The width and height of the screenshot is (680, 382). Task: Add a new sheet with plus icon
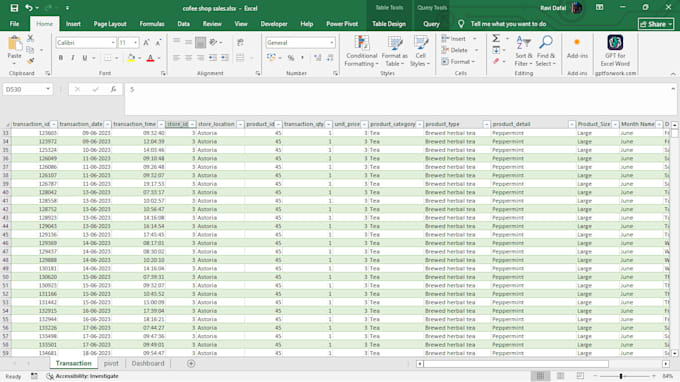(x=191, y=363)
